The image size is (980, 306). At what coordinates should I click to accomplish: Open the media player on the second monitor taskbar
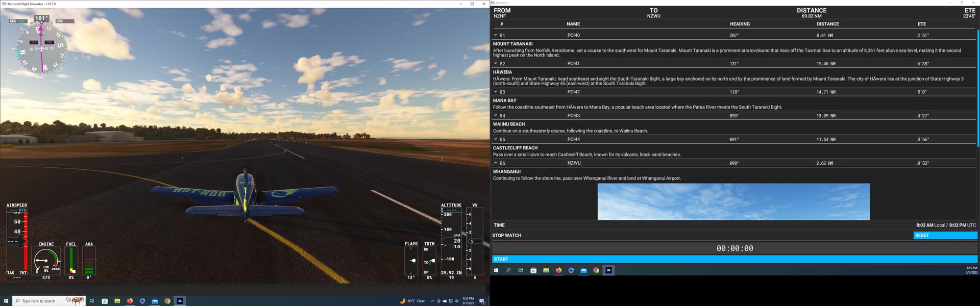[571, 270]
